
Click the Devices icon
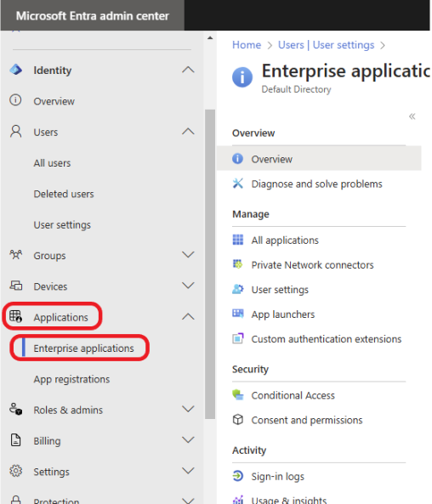(x=16, y=286)
